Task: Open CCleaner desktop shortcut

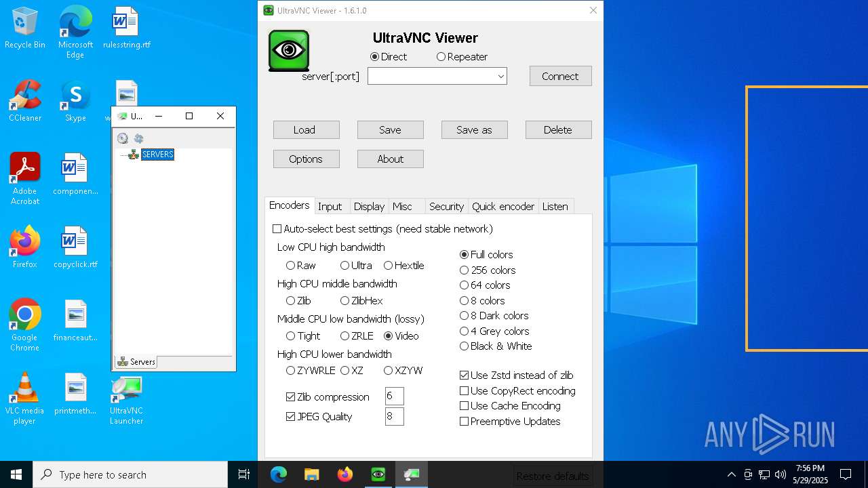Action: pos(25,102)
